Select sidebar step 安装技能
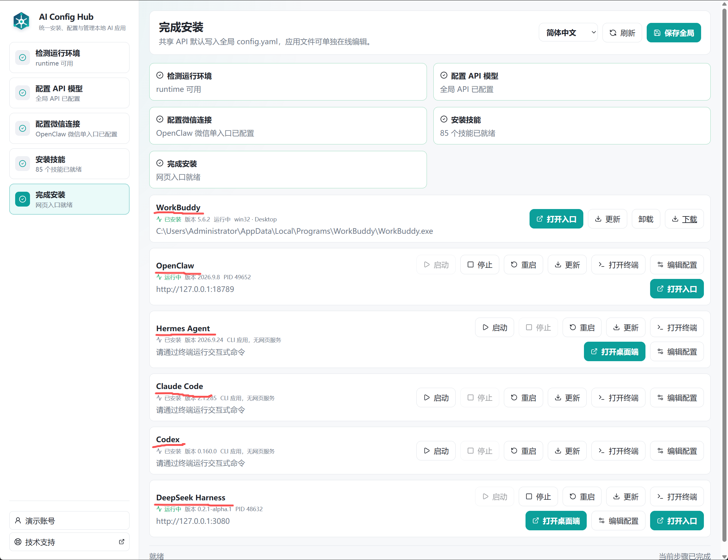The image size is (728, 560). pyautogui.click(x=69, y=164)
